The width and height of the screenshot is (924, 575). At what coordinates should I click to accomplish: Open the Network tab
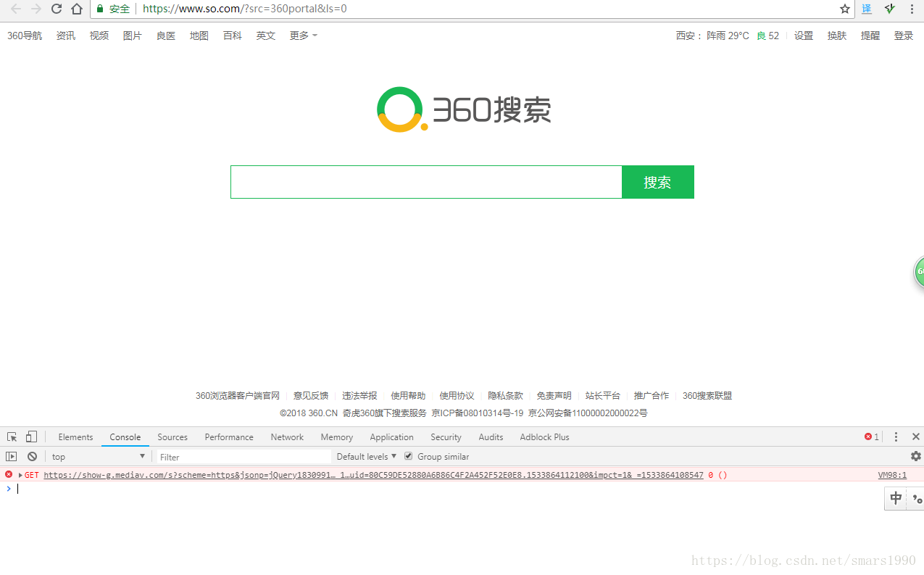[287, 437]
